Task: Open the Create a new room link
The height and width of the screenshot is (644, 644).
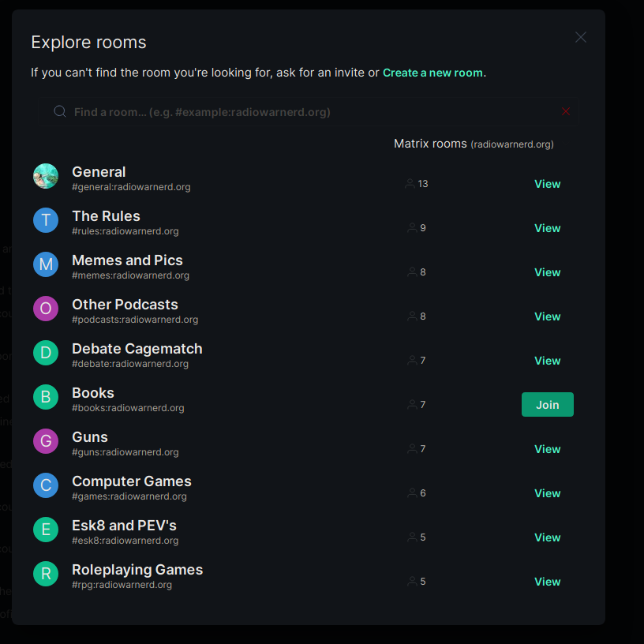Action: click(432, 73)
